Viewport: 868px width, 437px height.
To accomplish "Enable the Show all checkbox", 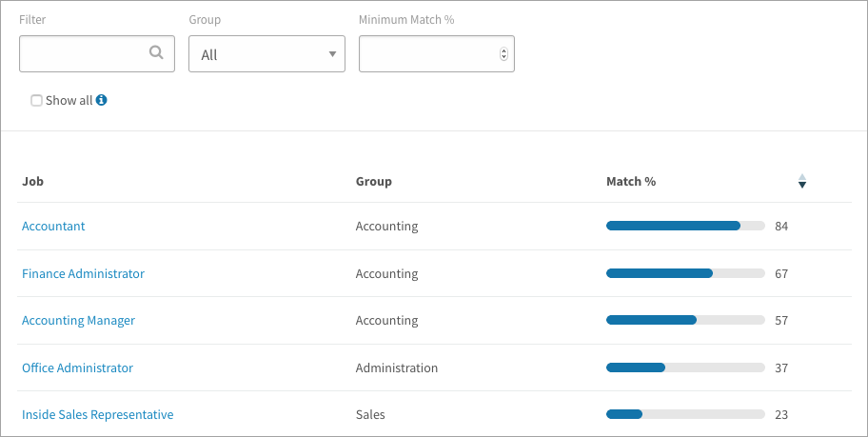I will tap(36, 100).
